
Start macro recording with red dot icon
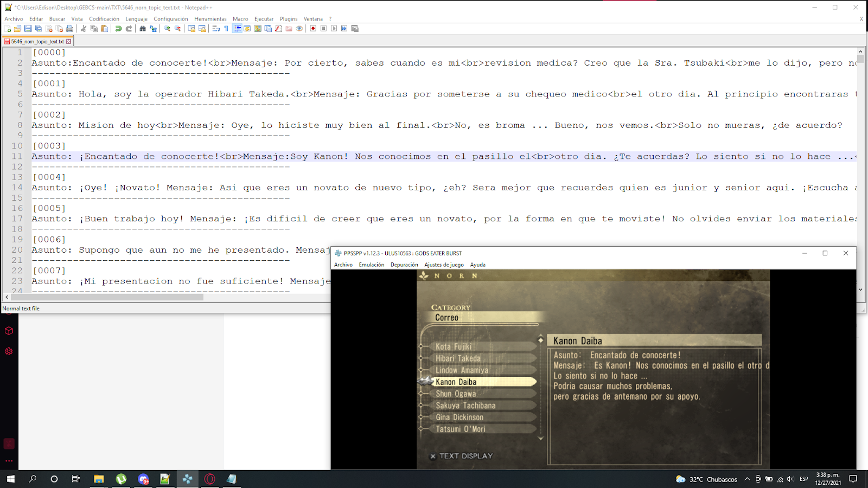pyautogui.click(x=313, y=29)
